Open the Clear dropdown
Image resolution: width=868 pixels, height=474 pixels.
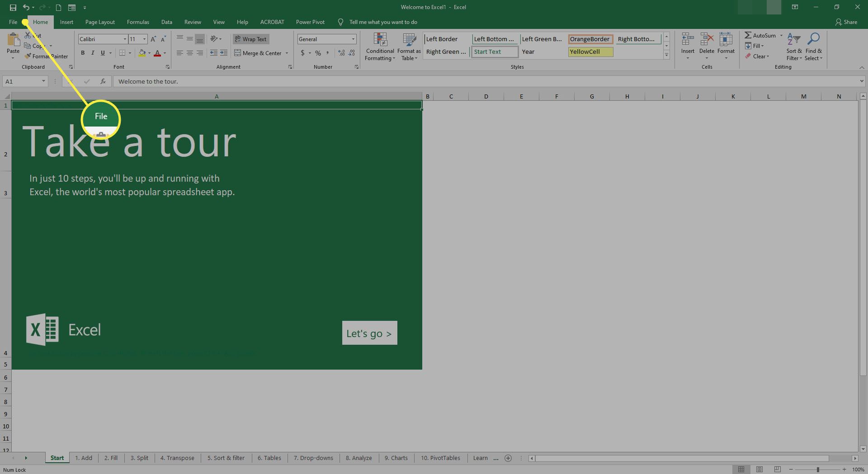757,56
